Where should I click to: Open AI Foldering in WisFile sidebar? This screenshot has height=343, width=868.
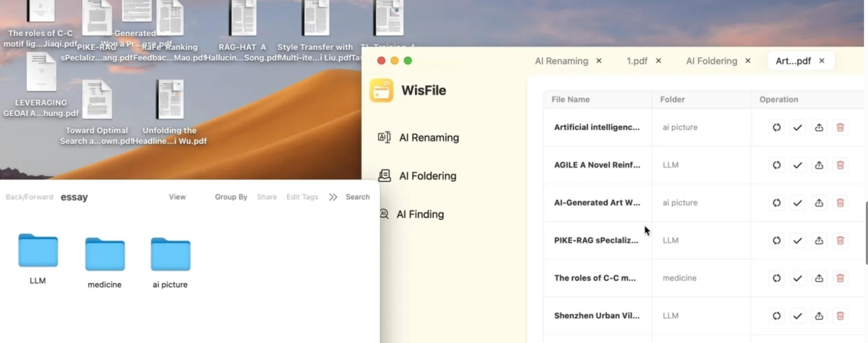click(x=417, y=176)
